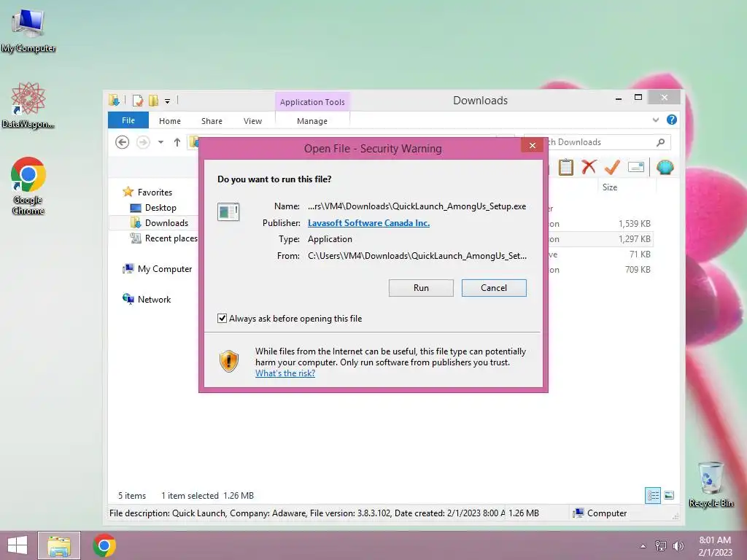Select the 71 KB file row
Screen dimensions: 747x560
tap(600, 254)
